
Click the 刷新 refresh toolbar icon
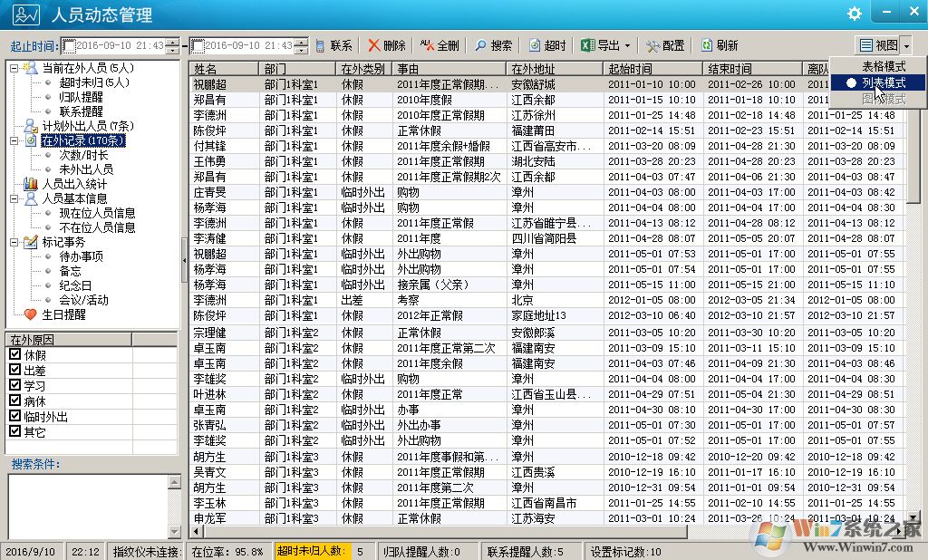pyautogui.click(x=707, y=45)
